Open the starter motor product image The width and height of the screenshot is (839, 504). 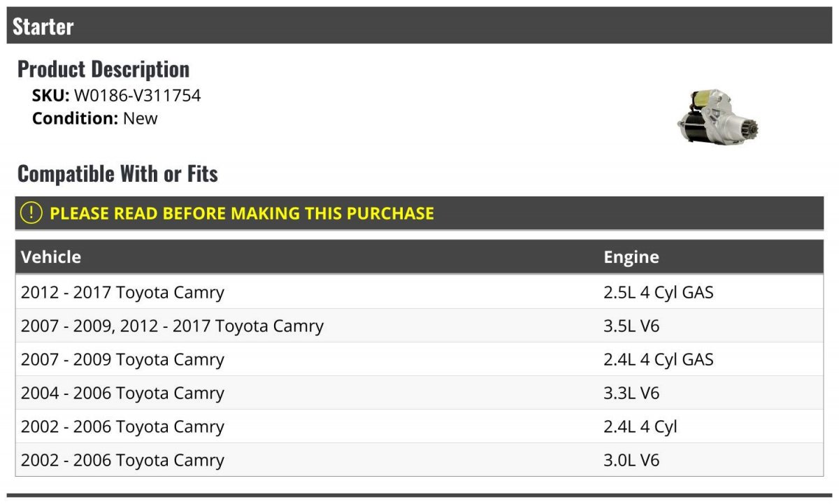717,117
